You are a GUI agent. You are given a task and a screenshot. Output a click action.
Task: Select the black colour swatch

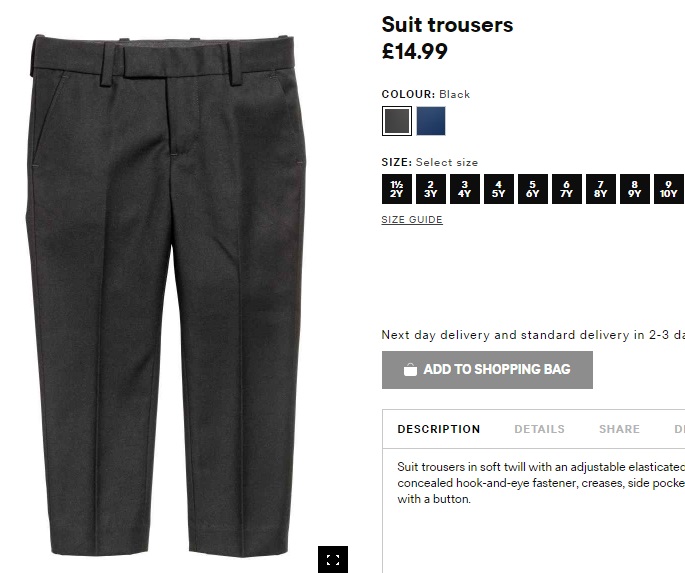pyautogui.click(x=397, y=121)
